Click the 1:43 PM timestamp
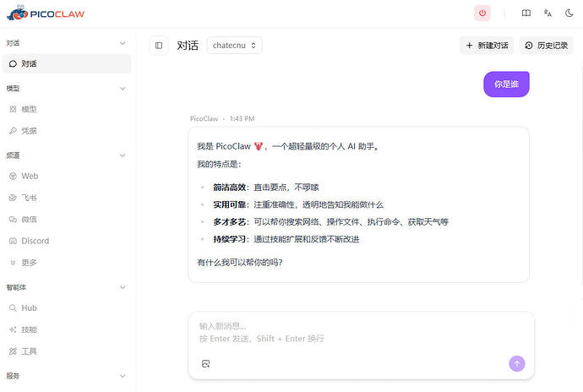This screenshot has height=392, width=583. click(x=242, y=118)
